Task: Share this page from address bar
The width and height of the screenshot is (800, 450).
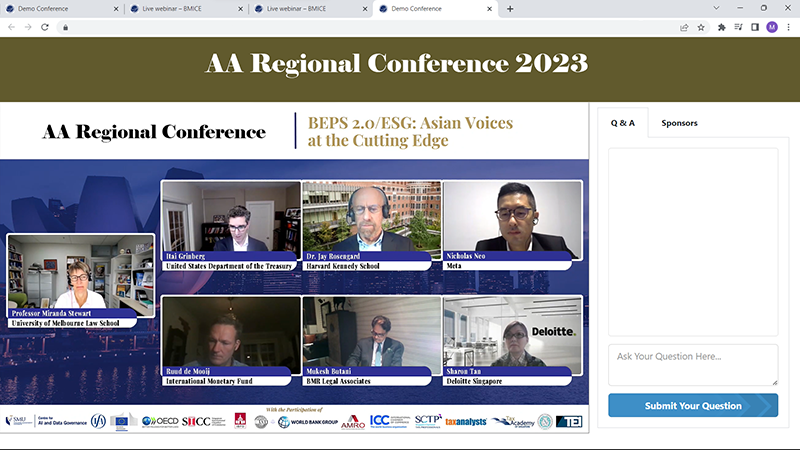Action: coord(684,28)
